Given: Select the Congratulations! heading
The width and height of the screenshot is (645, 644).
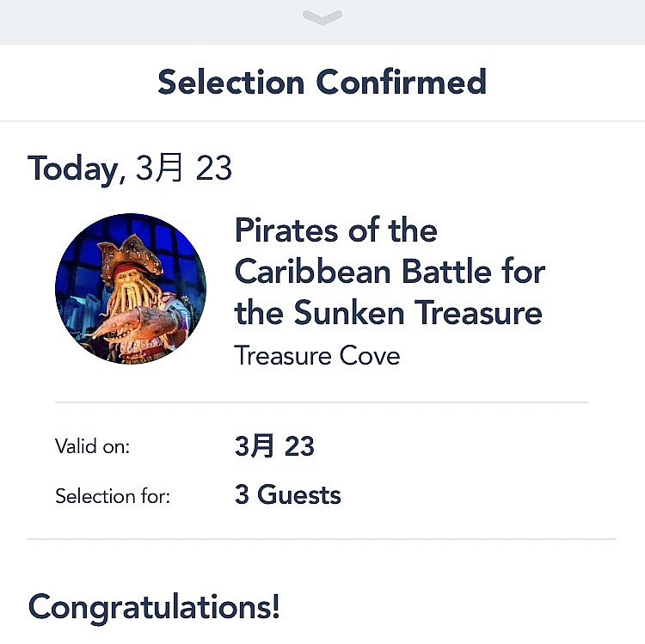Looking at the screenshot, I should tap(154, 608).
